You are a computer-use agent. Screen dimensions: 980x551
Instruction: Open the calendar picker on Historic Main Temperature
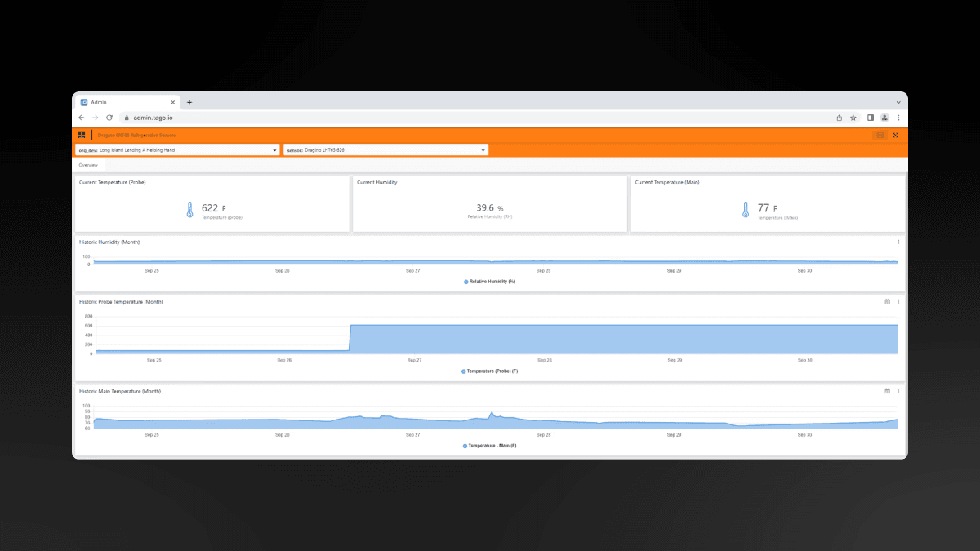click(887, 391)
